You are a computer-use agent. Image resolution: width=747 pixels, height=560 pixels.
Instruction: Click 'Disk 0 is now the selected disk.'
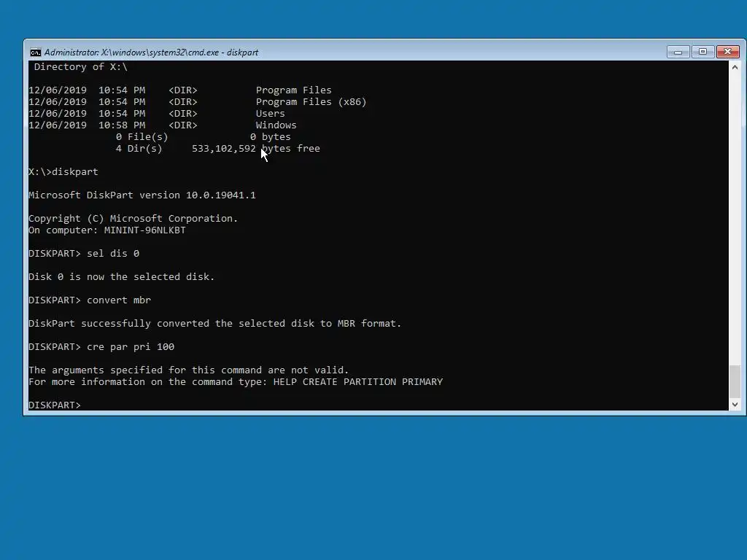tap(122, 276)
